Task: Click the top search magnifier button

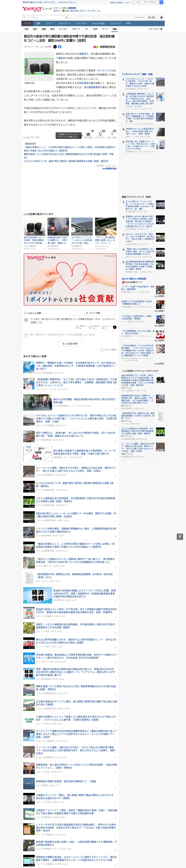Action: click(x=161, y=2)
